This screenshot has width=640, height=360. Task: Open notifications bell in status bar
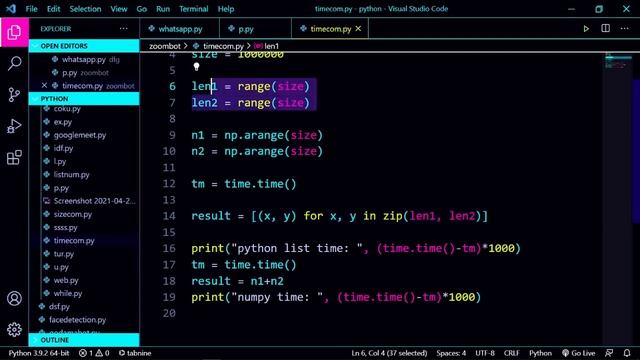[x=627, y=353]
